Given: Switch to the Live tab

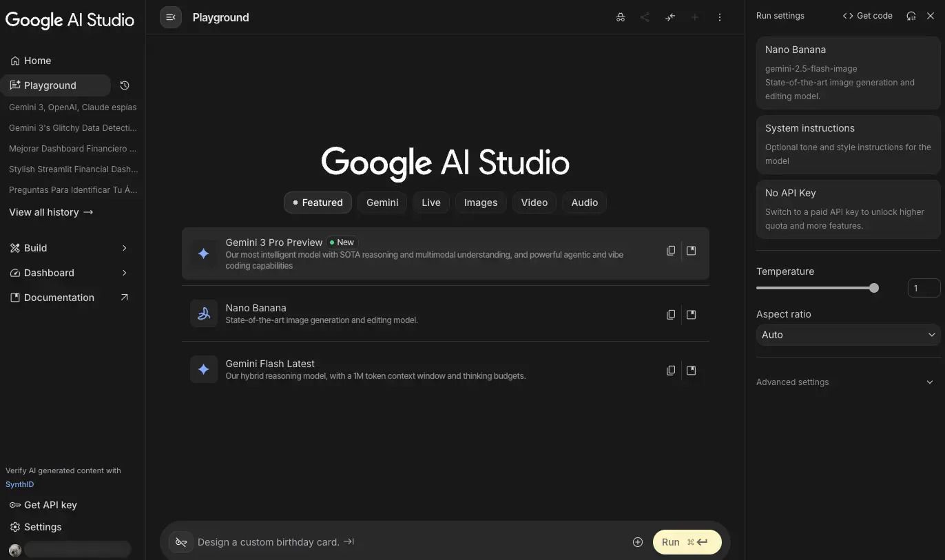Looking at the screenshot, I should pos(431,203).
